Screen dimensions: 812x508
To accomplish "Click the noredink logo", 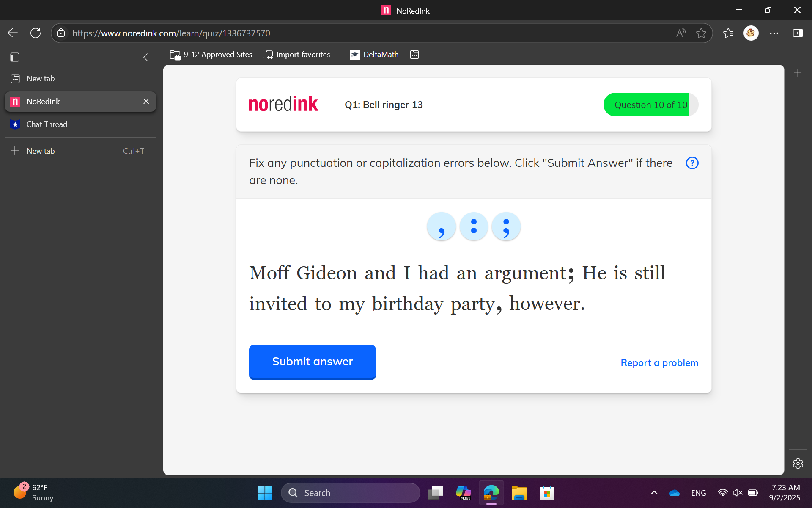I will [283, 104].
